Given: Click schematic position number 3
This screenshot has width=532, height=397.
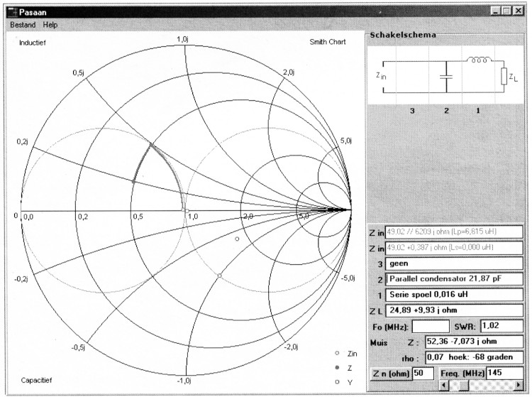Looking at the screenshot, I should click(x=412, y=111).
